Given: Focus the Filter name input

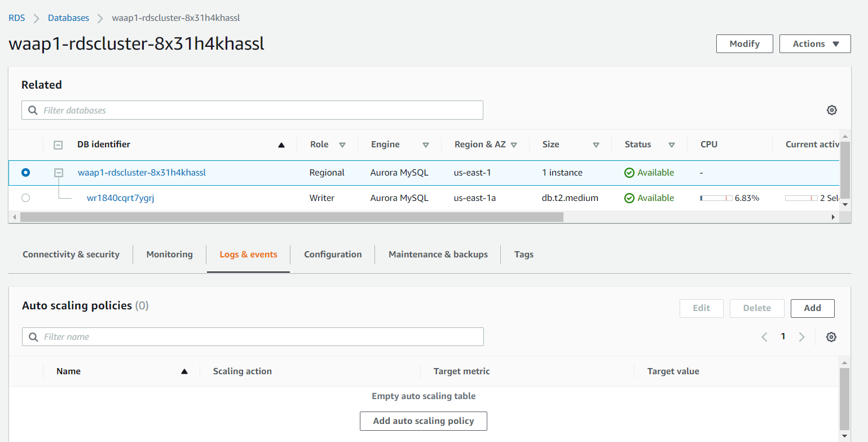Looking at the screenshot, I should 253,337.
